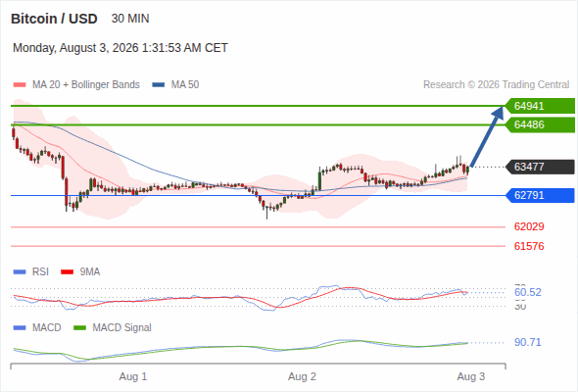This screenshot has width=578, height=392.
Task: Click the 62791 blue pivot tag
Action: 540,195
